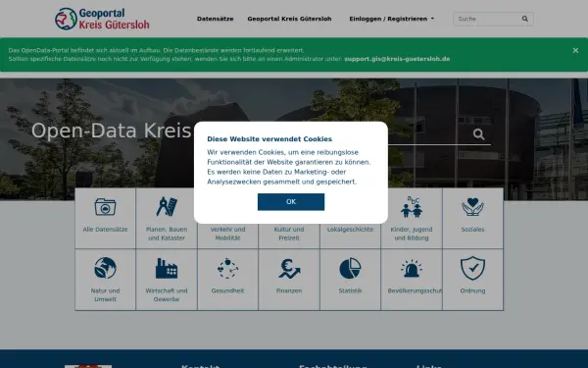Image resolution: width=588 pixels, height=368 pixels.
Task: Expand the Einloggen / Registrieren dropdown
Action: (391, 19)
